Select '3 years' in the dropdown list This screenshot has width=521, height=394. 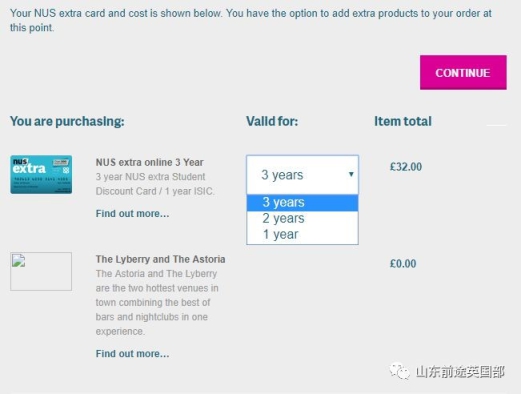(302, 202)
